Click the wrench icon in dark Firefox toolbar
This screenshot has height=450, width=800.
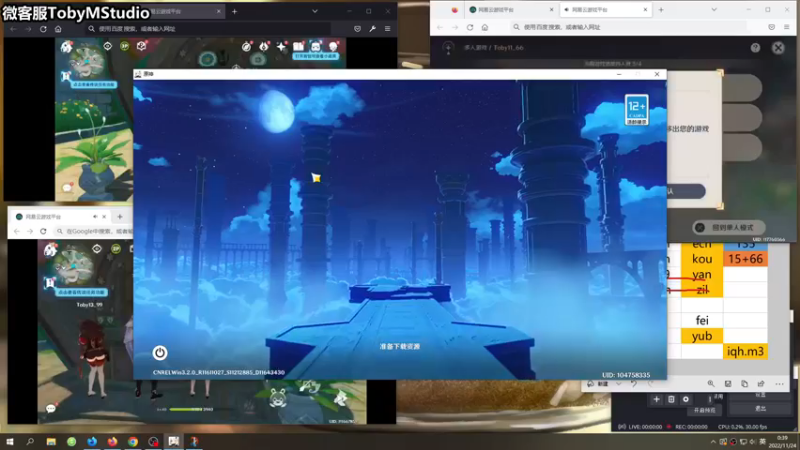click(372, 29)
